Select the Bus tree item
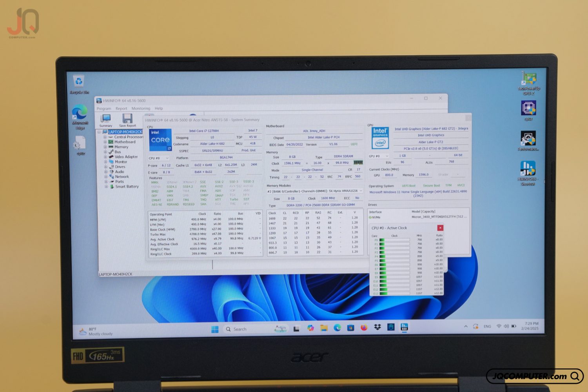 point(118,152)
